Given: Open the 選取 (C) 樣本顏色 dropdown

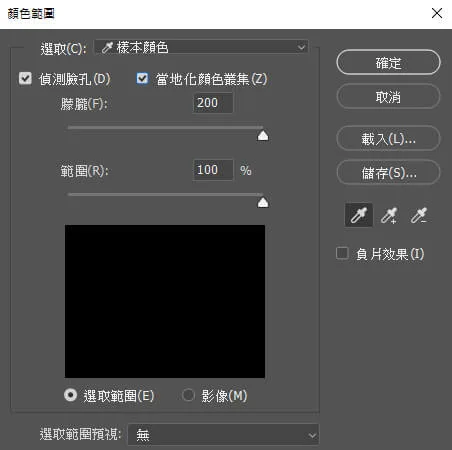Looking at the screenshot, I should pyautogui.click(x=201, y=48).
